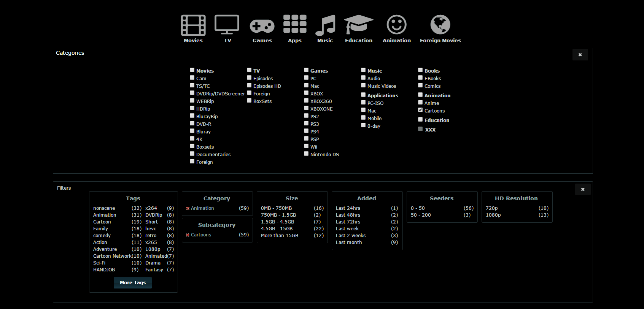Remove the Cartoons subcategory filter
The width and height of the screenshot is (644, 309).
188,235
